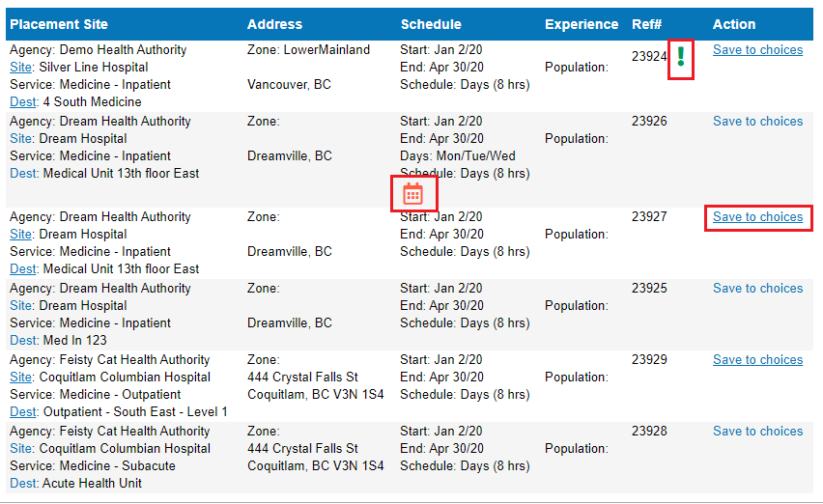This screenshot has height=504, width=823.
Task: Open Dest link for Med In 123
Action: coord(23,341)
